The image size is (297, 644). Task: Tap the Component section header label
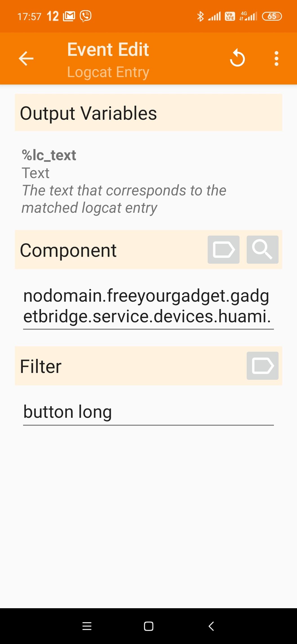pos(68,250)
